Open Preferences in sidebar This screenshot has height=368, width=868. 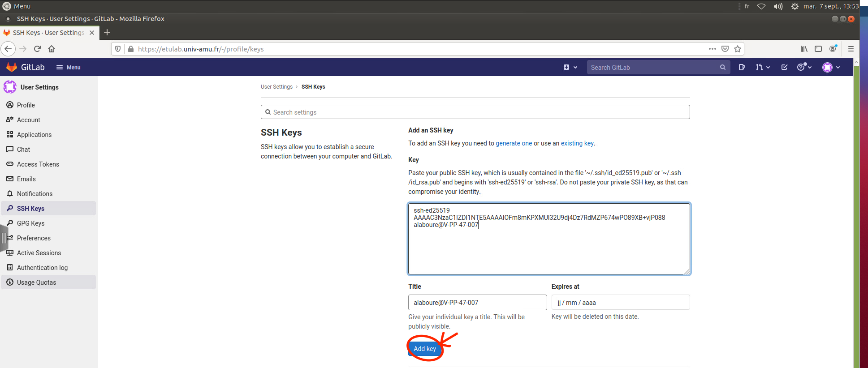point(48,238)
